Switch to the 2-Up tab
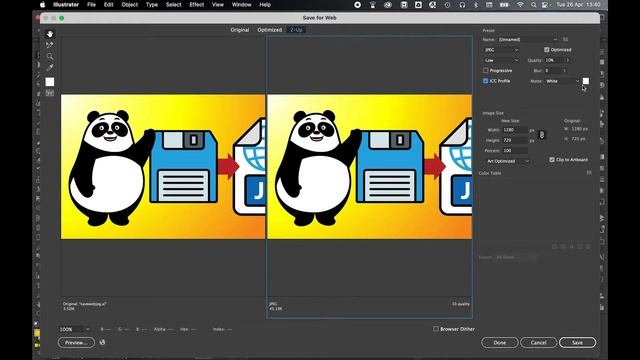The image size is (640, 360). 296,30
